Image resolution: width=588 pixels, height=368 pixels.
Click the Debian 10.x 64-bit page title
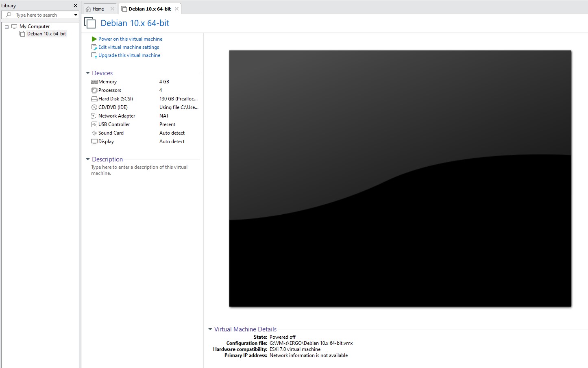click(135, 23)
